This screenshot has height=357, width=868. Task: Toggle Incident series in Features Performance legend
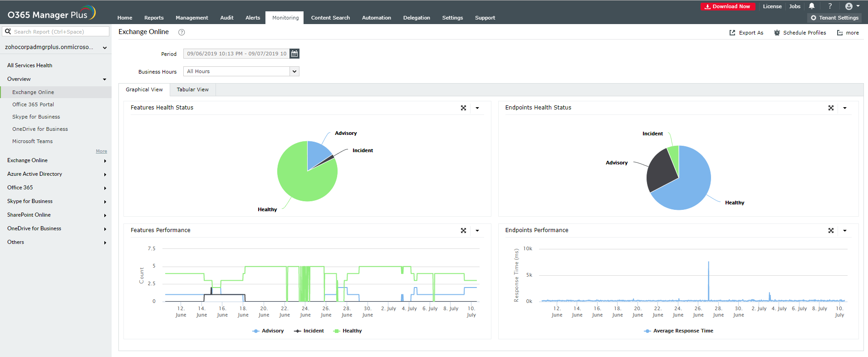(309, 331)
